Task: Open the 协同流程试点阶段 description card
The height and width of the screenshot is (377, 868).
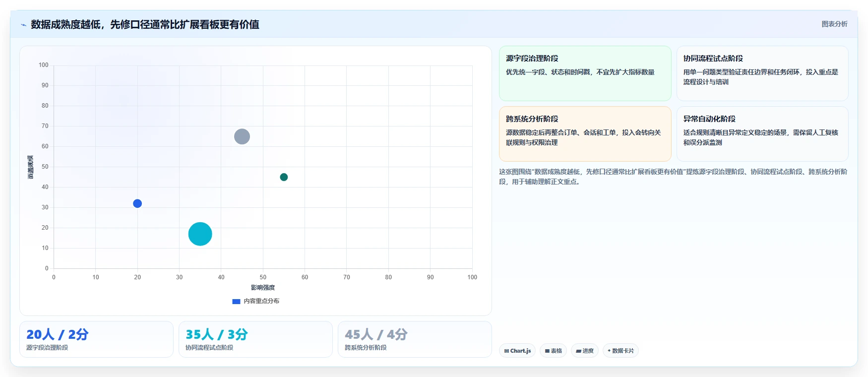Action: (762, 73)
